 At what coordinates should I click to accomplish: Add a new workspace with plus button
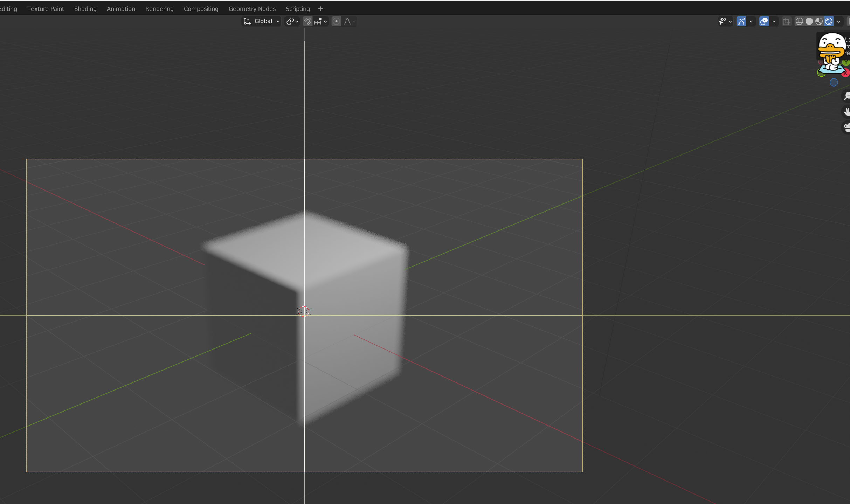pos(320,9)
